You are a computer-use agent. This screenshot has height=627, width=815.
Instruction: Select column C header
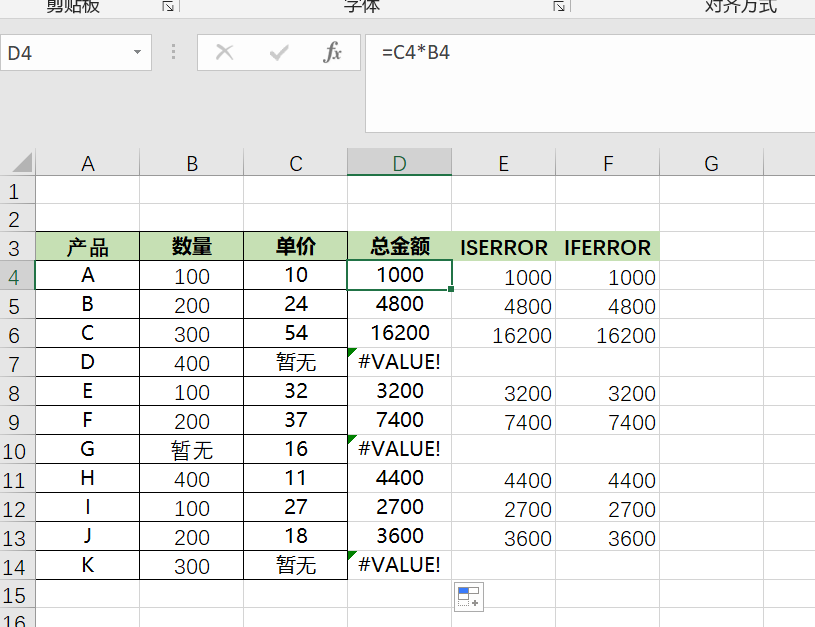[x=296, y=163]
